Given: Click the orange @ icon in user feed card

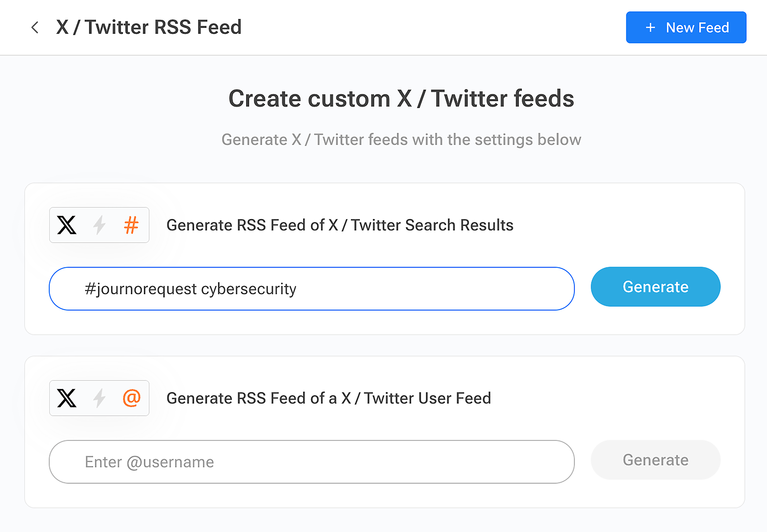Looking at the screenshot, I should tap(132, 398).
